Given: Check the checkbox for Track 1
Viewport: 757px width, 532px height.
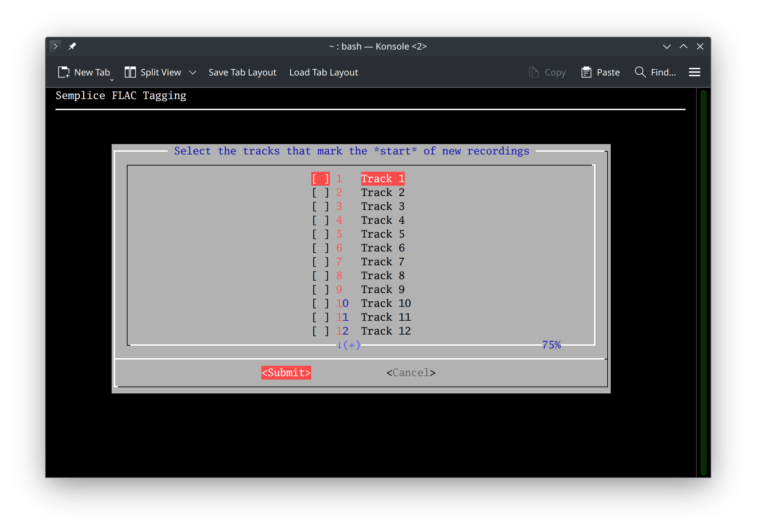Looking at the screenshot, I should coord(320,178).
